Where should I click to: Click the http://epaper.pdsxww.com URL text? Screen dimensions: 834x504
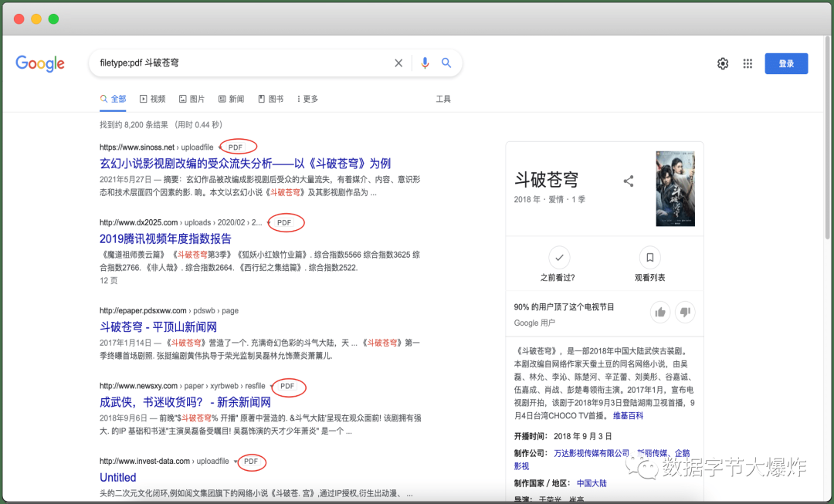coord(143,310)
